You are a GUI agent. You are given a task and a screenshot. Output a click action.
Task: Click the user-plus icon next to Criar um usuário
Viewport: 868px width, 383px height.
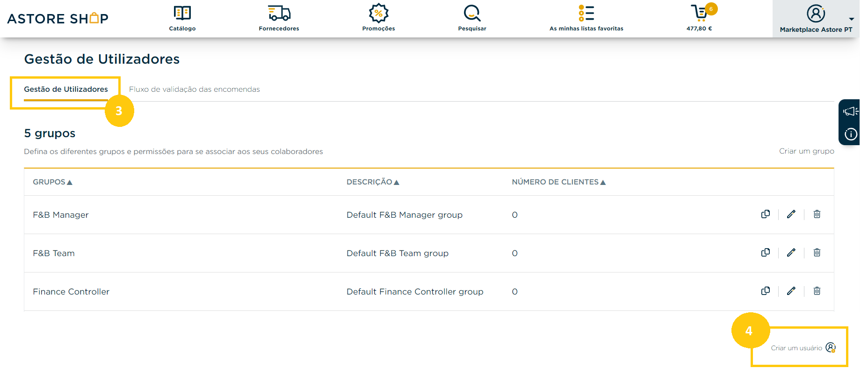point(831,347)
